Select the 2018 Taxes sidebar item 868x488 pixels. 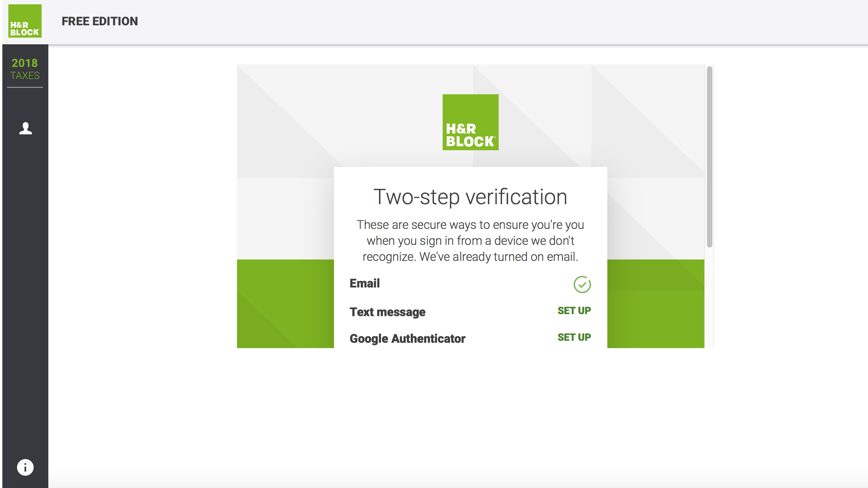point(25,69)
